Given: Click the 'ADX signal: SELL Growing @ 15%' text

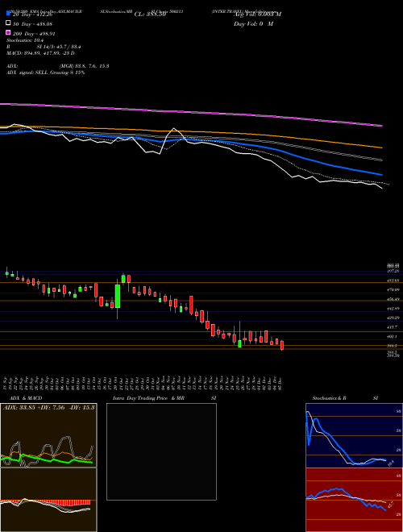Looking at the screenshot, I should click(x=45, y=73).
